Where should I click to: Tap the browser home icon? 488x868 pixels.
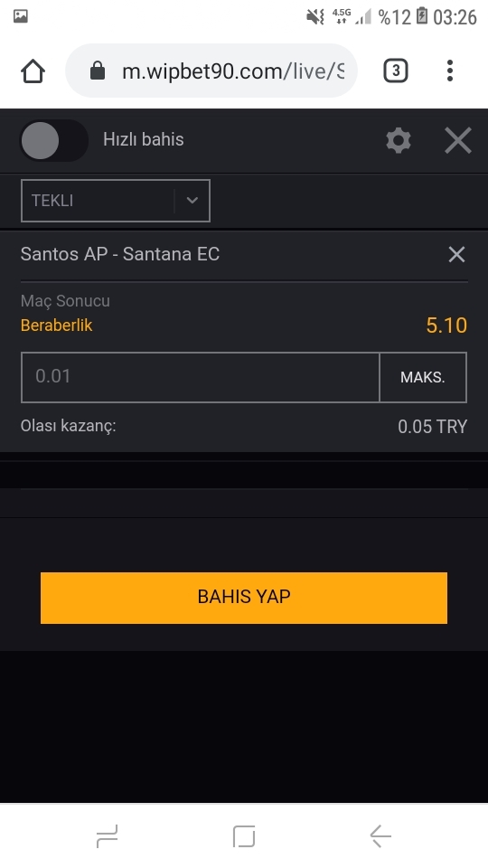(33, 71)
